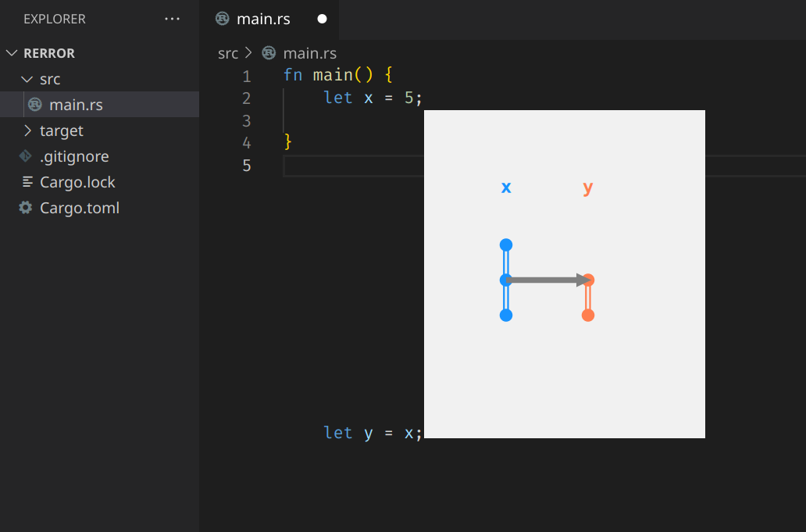Collapse the RERROR workspace section
The width and height of the screenshot is (806, 532).
(x=11, y=52)
